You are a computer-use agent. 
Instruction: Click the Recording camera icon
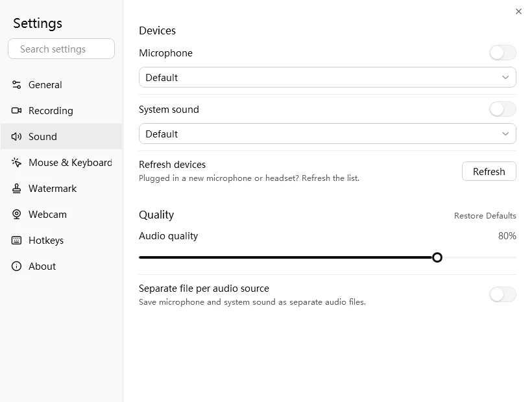(16, 110)
